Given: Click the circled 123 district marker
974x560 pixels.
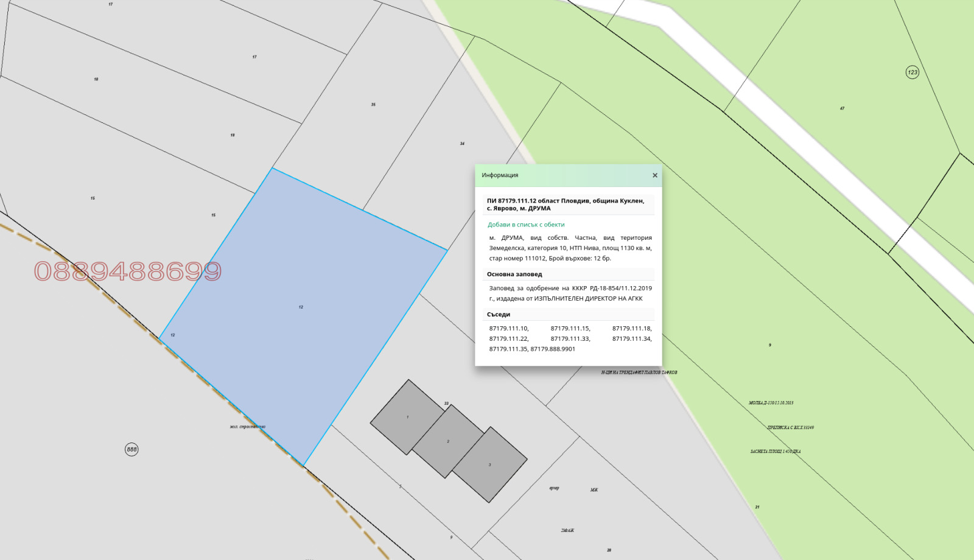Looking at the screenshot, I should click(x=912, y=72).
